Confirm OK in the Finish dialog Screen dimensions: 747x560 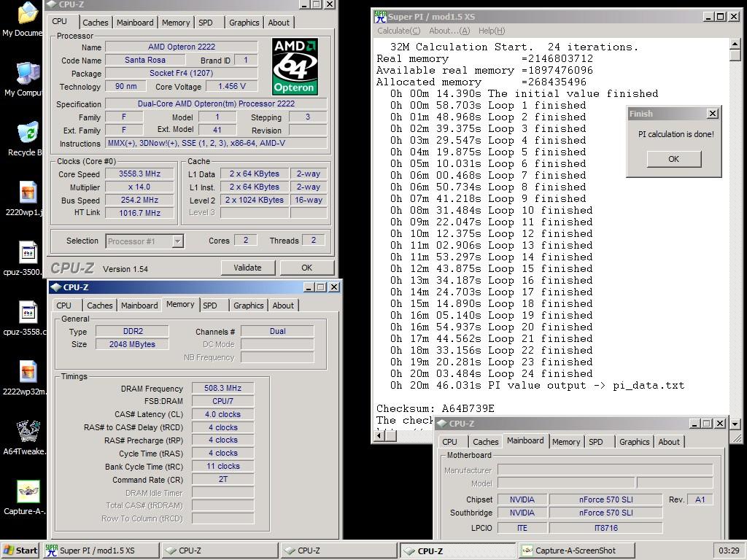click(x=673, y=159)
